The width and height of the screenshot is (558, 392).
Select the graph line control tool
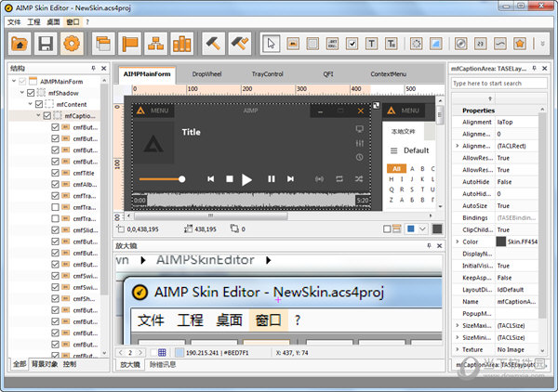500,44
